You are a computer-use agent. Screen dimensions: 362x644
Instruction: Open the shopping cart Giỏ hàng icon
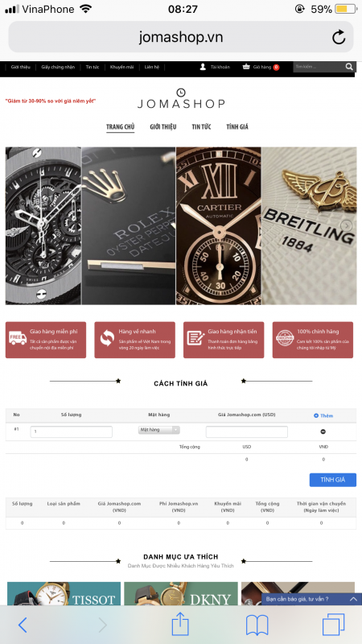pyautogui.click(x=246, y=67)
